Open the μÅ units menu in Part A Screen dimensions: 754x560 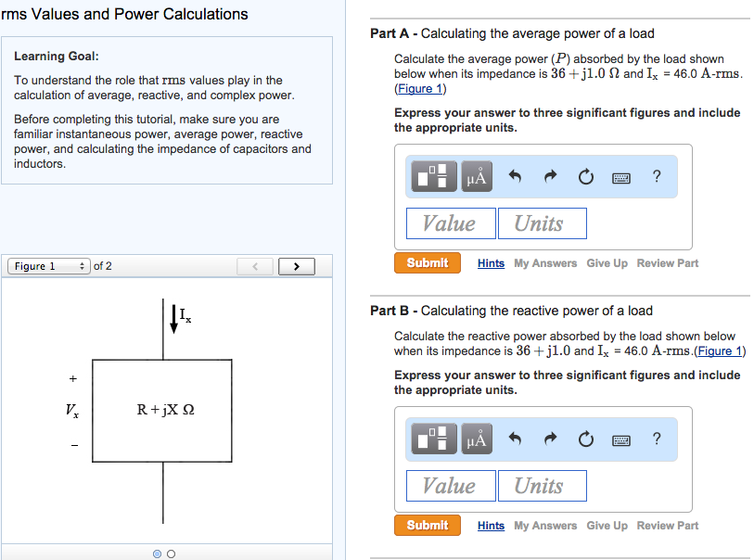point(476,176)
